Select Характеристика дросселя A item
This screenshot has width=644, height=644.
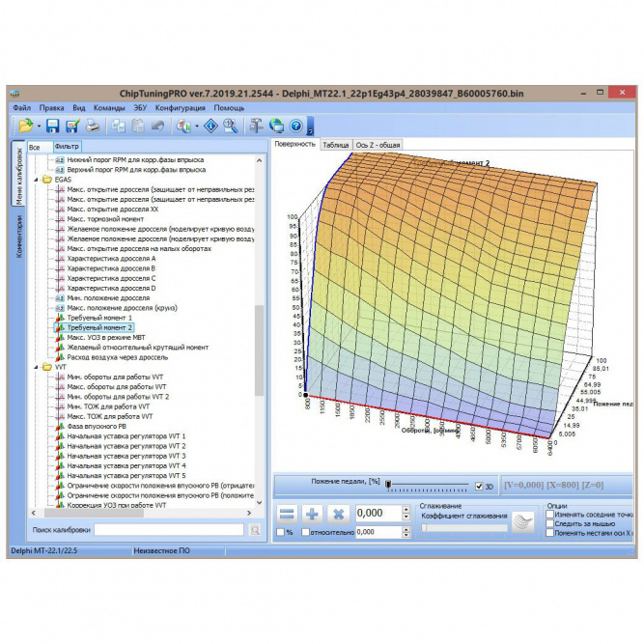(x=111, y=259)
